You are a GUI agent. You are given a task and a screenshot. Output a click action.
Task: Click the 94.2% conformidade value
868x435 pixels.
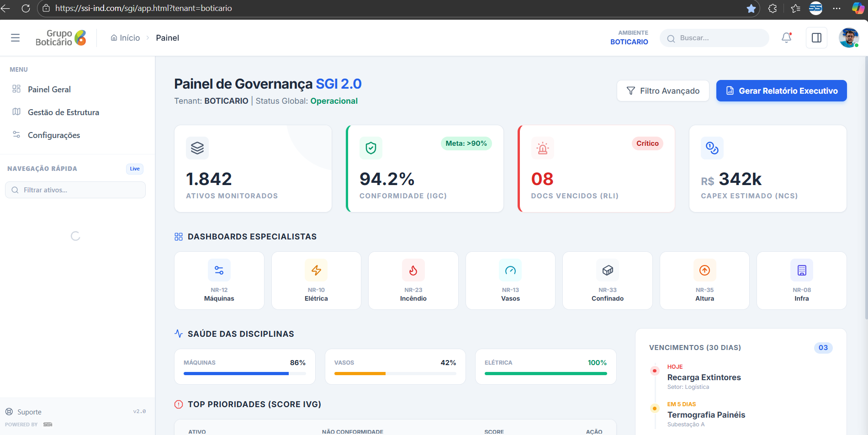pos(387,179)
